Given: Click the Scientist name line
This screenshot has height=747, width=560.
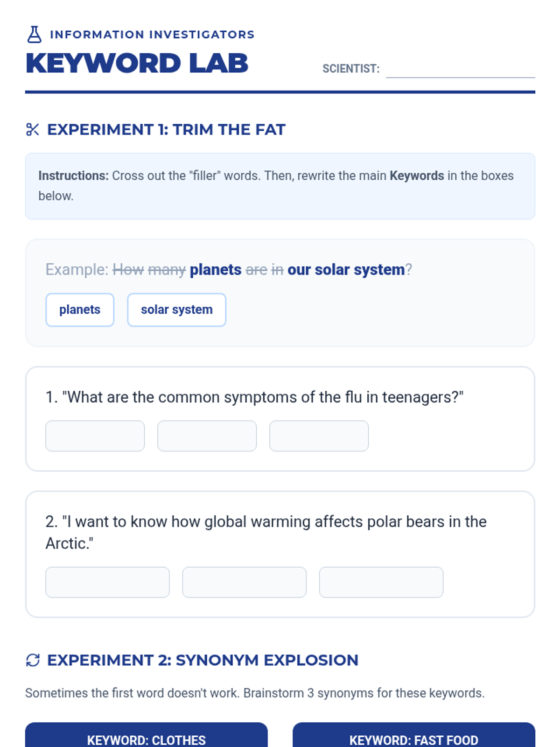Looking at the screenshot, I should pyautogui.click(x=460, y=69).
